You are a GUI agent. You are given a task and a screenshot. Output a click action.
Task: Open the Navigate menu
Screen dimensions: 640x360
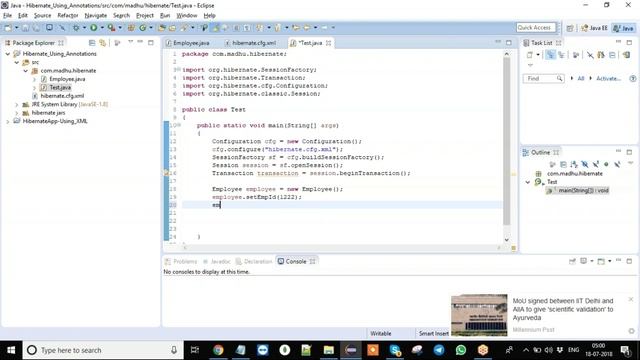tap(96, 16)
